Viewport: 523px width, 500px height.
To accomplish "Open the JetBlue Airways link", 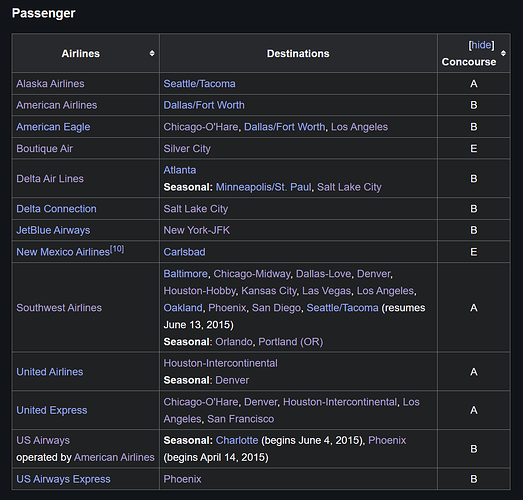I will click(x=53, y=230).
